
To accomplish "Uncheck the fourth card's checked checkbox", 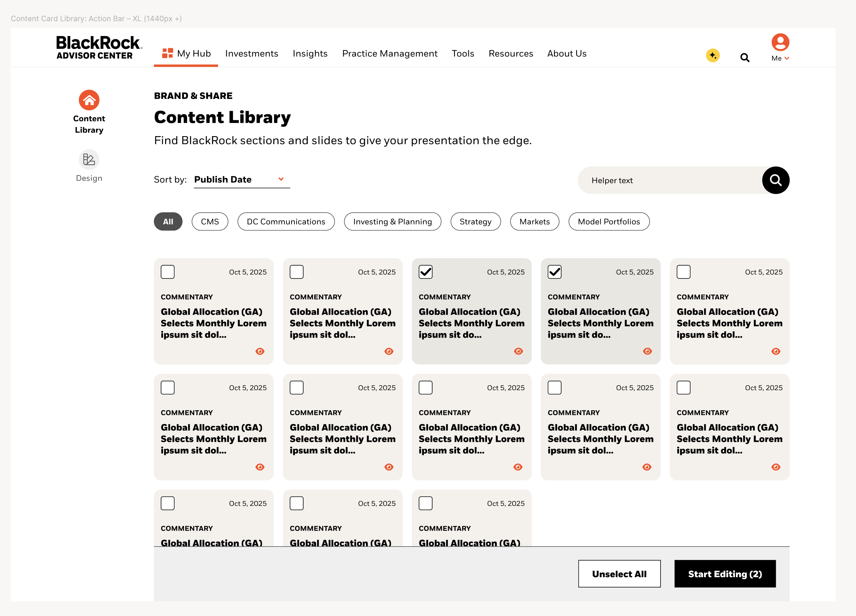I will point(554,272).
